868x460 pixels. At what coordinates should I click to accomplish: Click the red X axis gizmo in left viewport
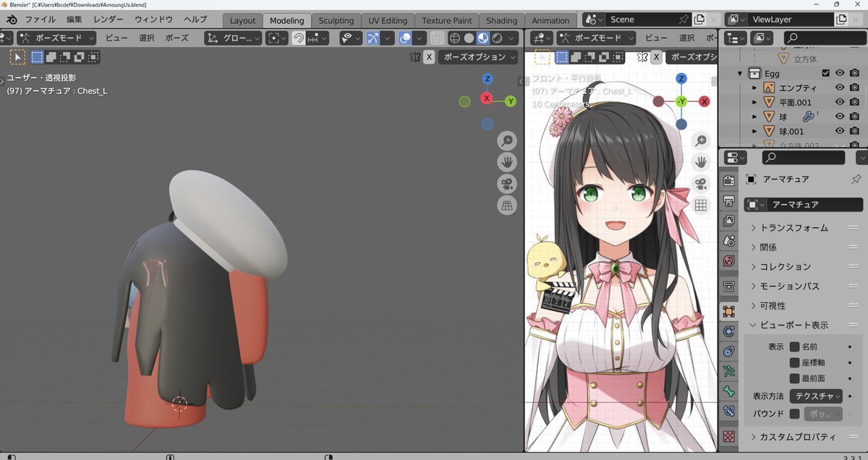pos(487,98)
